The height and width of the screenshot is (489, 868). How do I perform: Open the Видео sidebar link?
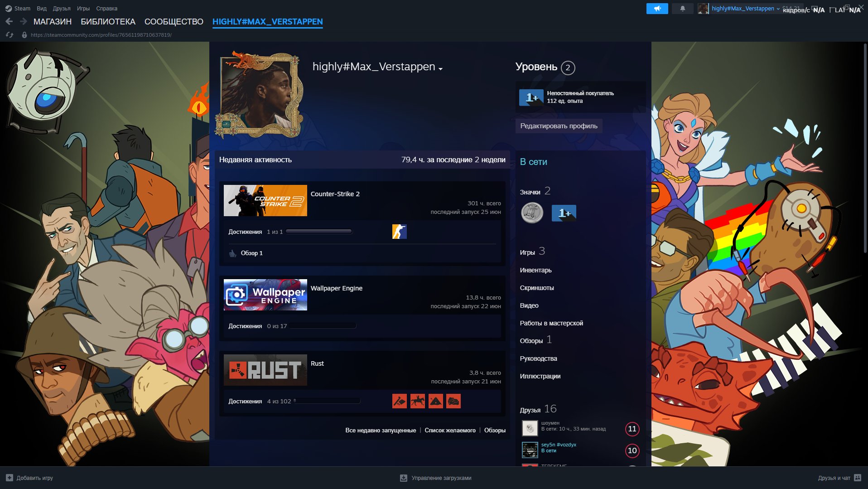(x=529, y=305)
